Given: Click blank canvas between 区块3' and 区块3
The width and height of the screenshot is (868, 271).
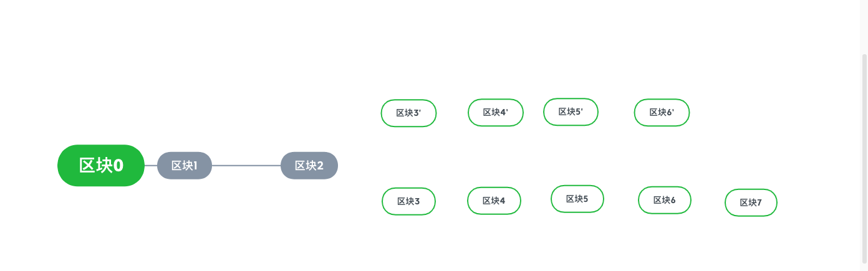Looking at the screenshot, I should coord(408,158).
